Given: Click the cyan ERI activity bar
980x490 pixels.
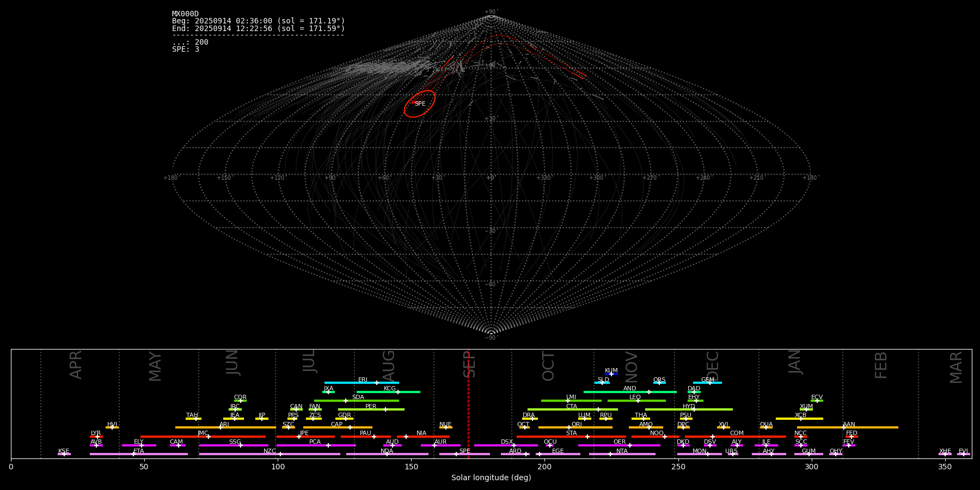Looking at the screenshot, I should 362,383.
